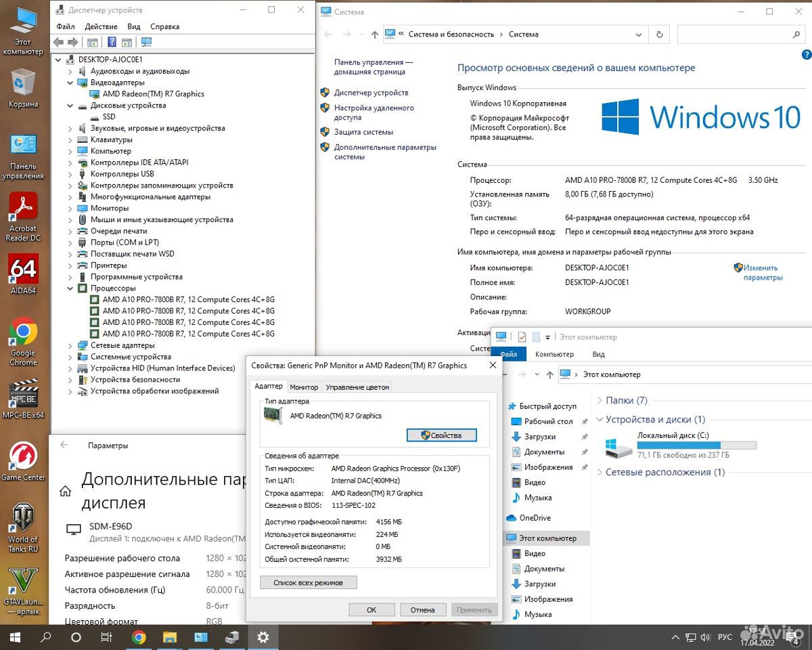This screenshot has width=812, height=650.
Task: Click Отмена in adapter properties dialog
Action: point(423,609)
